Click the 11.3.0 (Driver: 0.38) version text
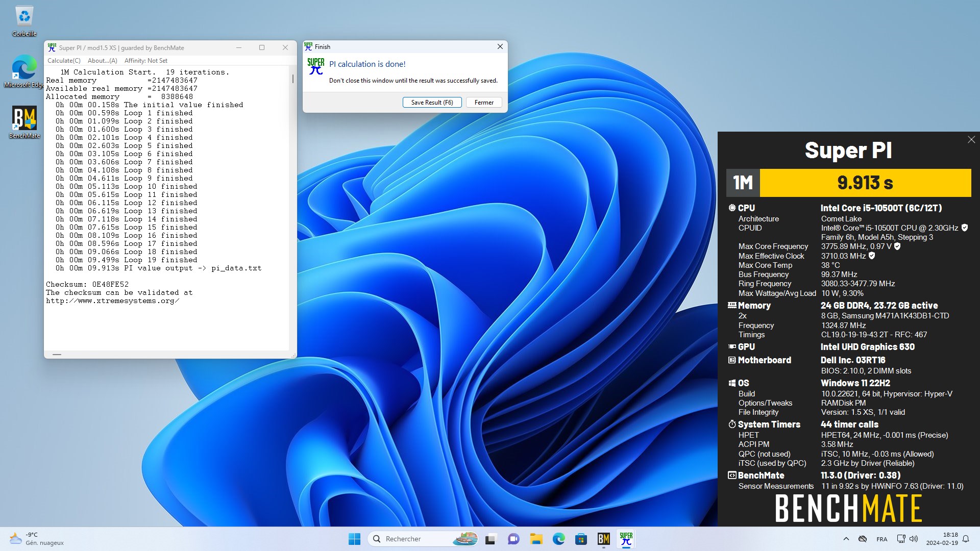 click(x=861, y=475)
